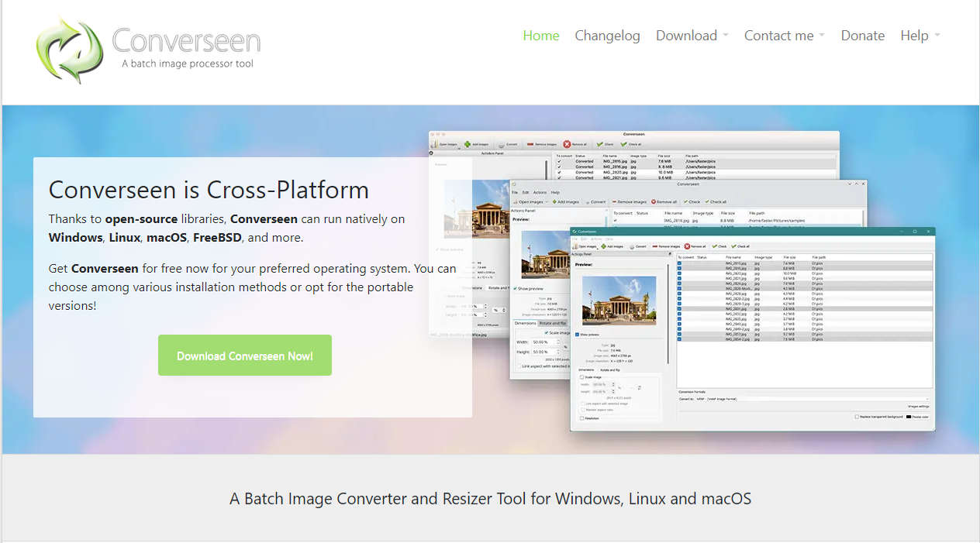Go to the Home page link
The height and width of the screenshot is (543, 980).
541,36
